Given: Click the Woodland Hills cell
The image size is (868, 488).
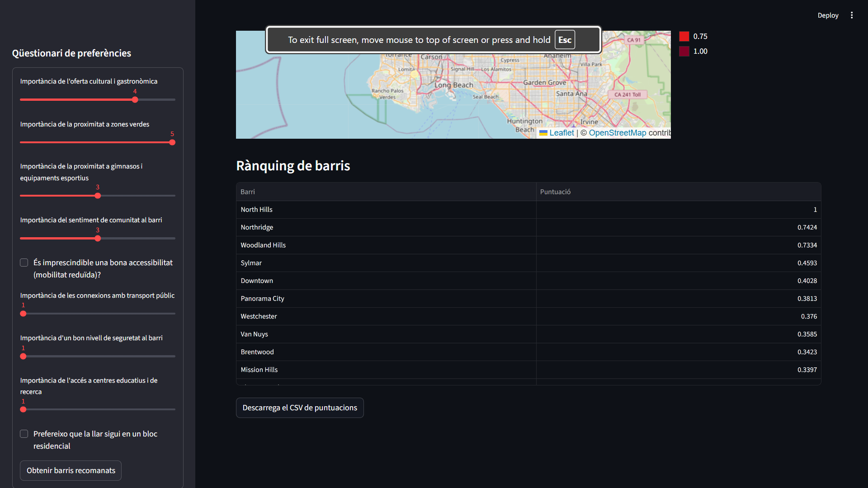Looking at the screenshot, I should coord(263,245).
